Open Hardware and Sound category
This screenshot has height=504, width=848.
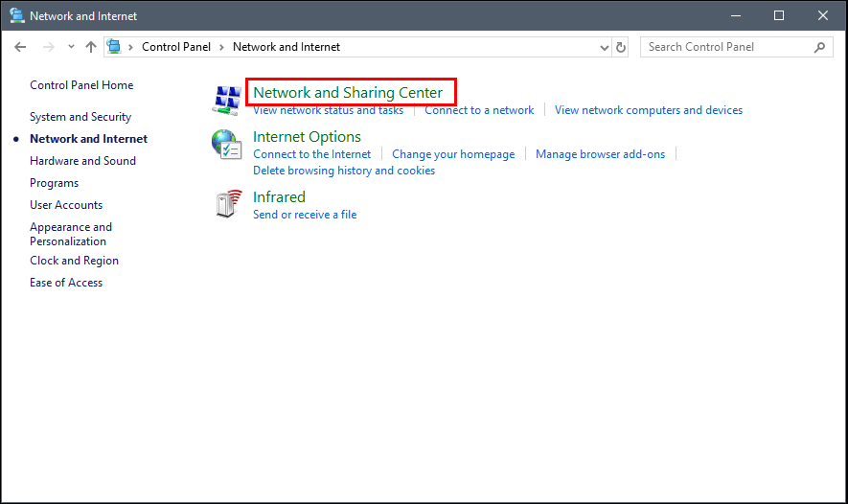tap(82, 161)
